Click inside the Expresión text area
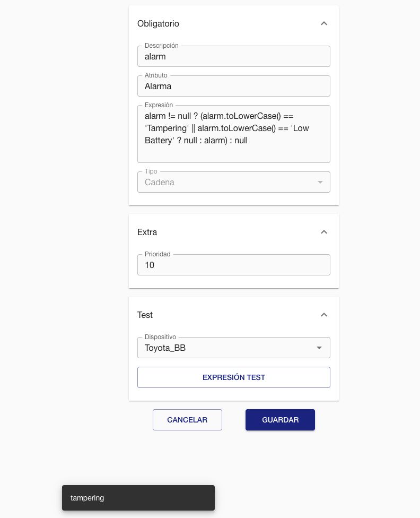Screen dimensions: 420x518 (x=233, y=128)
